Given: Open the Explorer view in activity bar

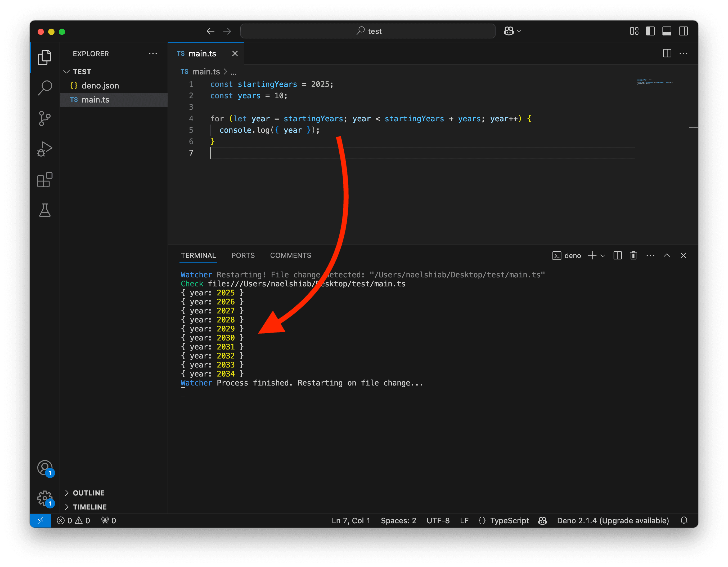Looking at the screenshot, I should tap(45, 57).
